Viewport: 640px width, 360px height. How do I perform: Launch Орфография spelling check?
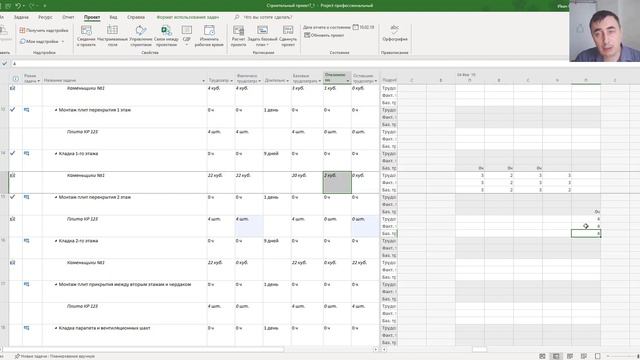(x=395, y=33)
